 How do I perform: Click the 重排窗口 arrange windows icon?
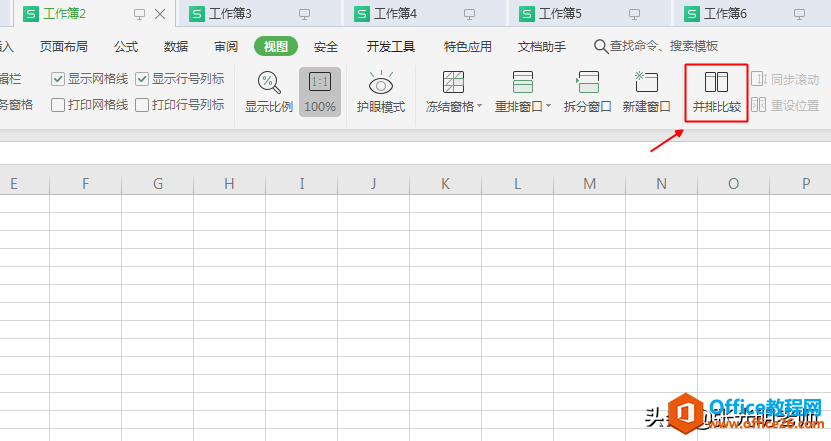pos(523,82)
